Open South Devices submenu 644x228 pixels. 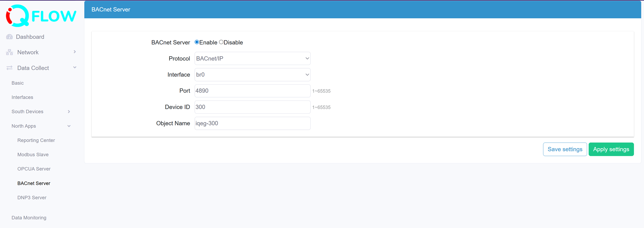coord(27,111)
